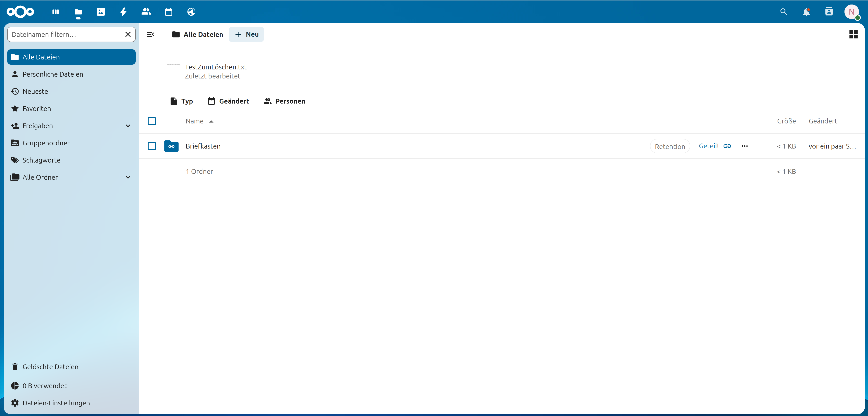Open the notifications bell
The height and width of the screenshot is (416, 868).
[806, 12]
